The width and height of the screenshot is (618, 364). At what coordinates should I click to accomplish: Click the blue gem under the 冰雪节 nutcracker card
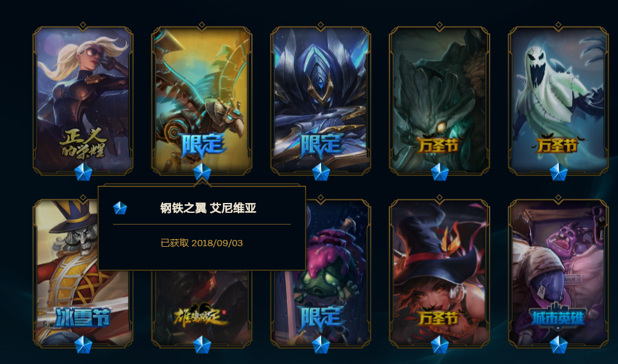[x=83, y=345]
